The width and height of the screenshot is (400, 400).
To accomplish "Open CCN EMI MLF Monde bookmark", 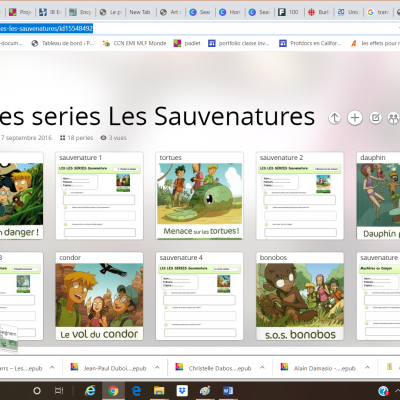I will click(134, 43).
